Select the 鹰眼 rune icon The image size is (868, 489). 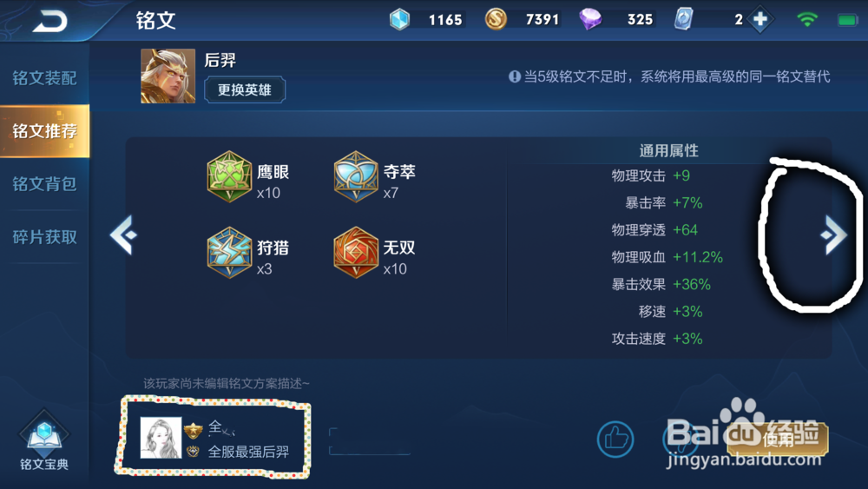click(229, 176)
